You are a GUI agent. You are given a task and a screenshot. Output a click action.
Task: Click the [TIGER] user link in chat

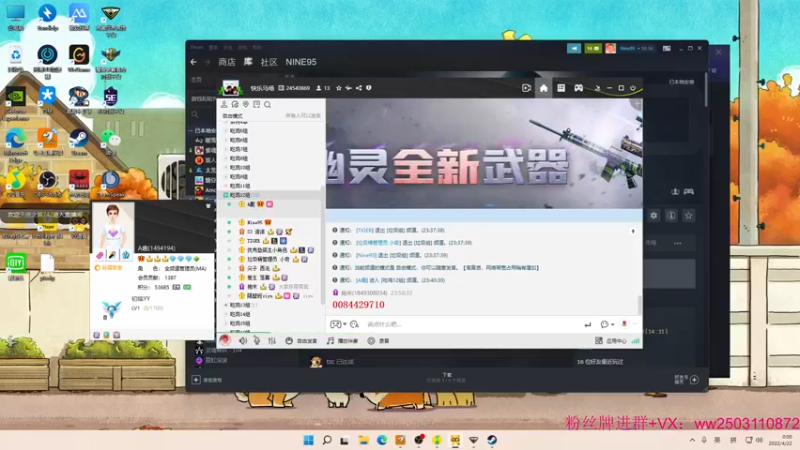[364, 230]
